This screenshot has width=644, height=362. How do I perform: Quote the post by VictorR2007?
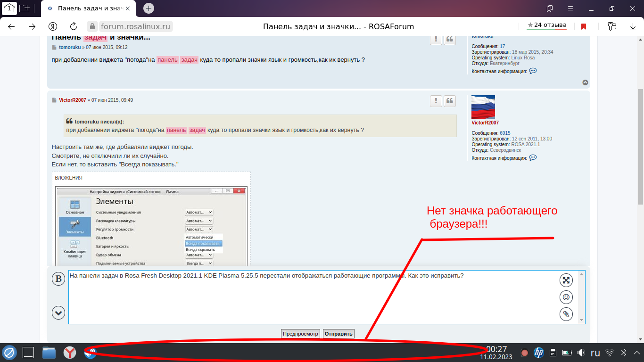(x=450, y=101)
